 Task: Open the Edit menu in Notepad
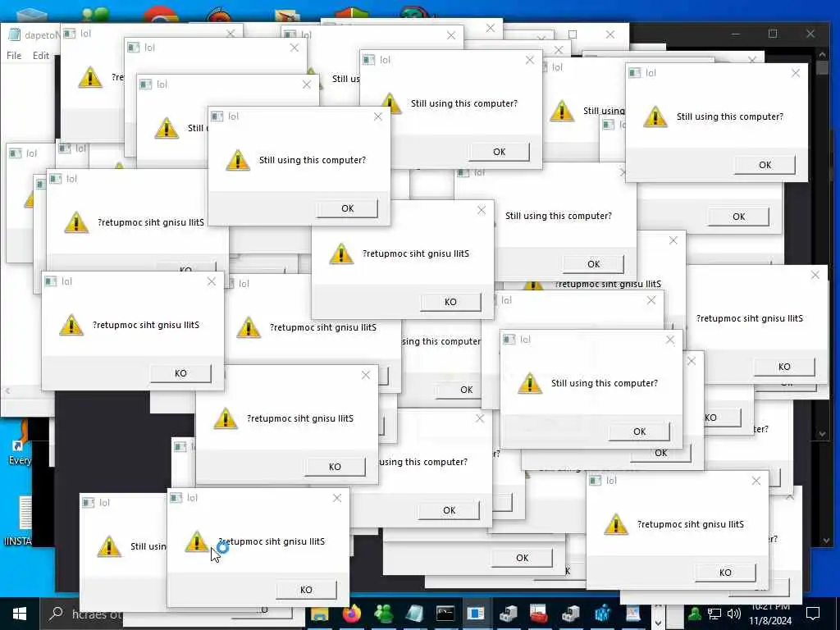[x=41, y=56]
